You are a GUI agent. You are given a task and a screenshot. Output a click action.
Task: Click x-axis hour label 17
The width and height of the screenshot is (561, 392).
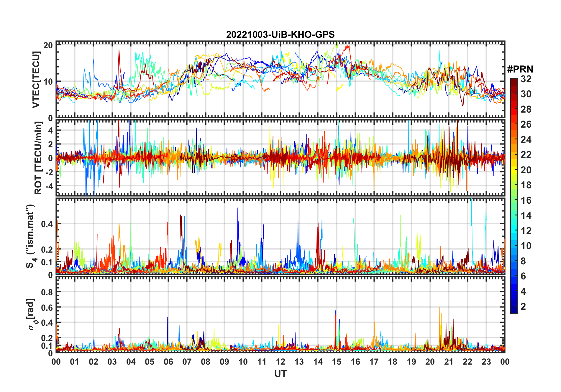pos(374,362)
